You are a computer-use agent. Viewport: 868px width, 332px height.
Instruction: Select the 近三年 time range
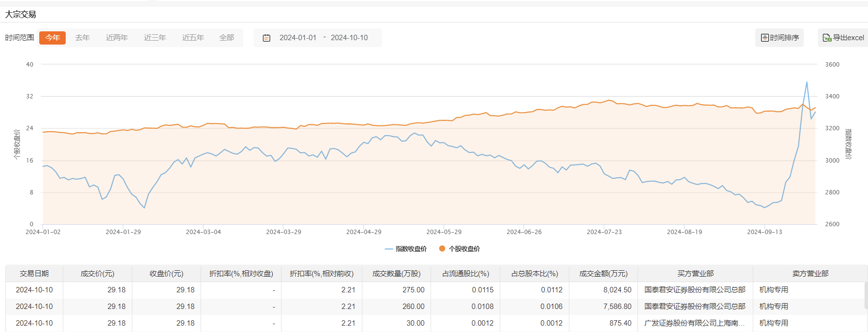coord(155,38)
